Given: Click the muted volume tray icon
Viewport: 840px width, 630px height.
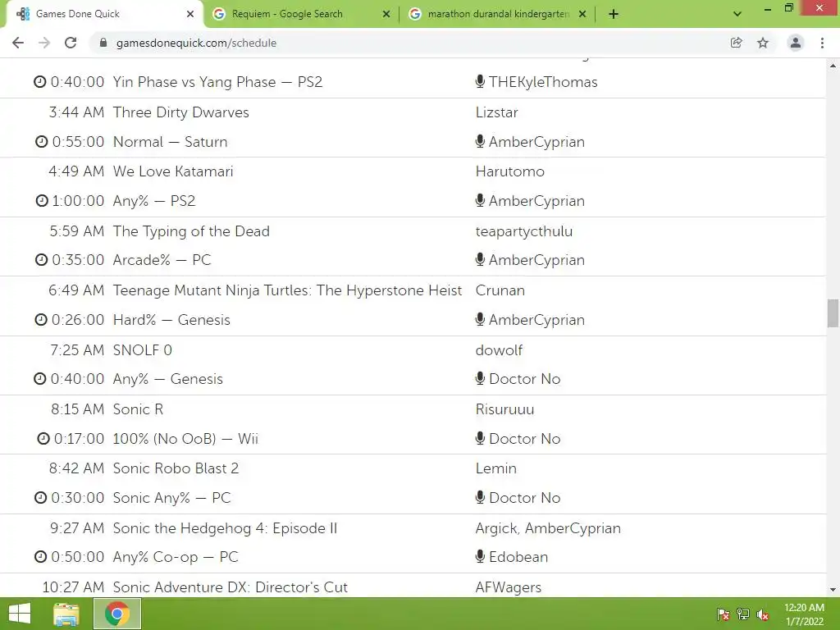Looking at the screenshot, I should (x=762, y=614).
